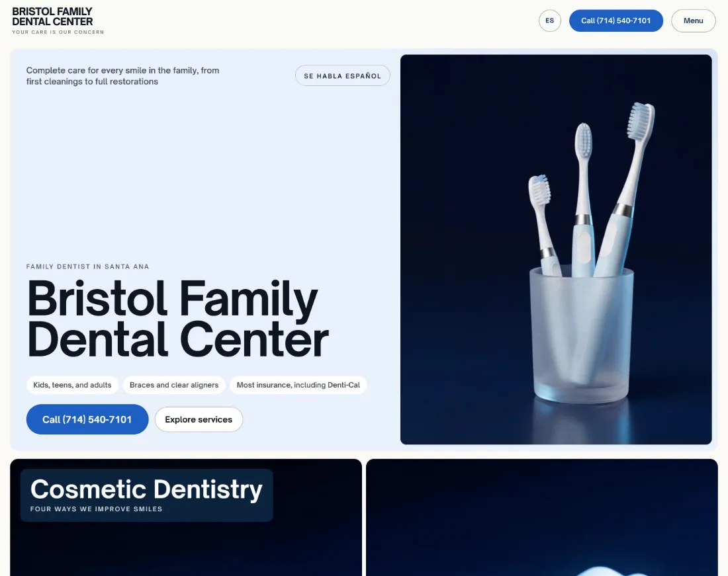Screen dimensions: 728x576
Task: Click the toothbrushes in glass hero image
Action: [556, 249]
